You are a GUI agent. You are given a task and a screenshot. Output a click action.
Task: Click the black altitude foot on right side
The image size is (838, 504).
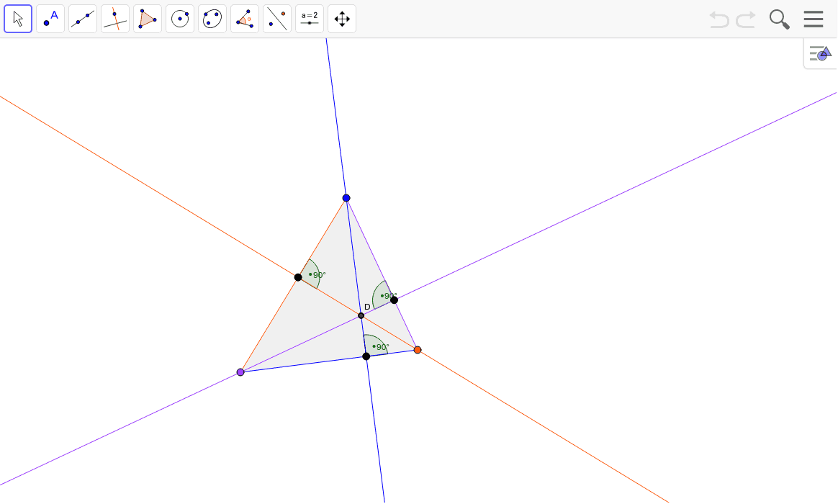tap(394, 300)
